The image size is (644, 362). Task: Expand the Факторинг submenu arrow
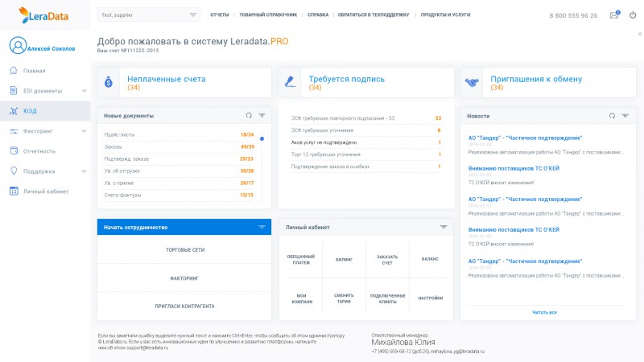click(84, 131)
